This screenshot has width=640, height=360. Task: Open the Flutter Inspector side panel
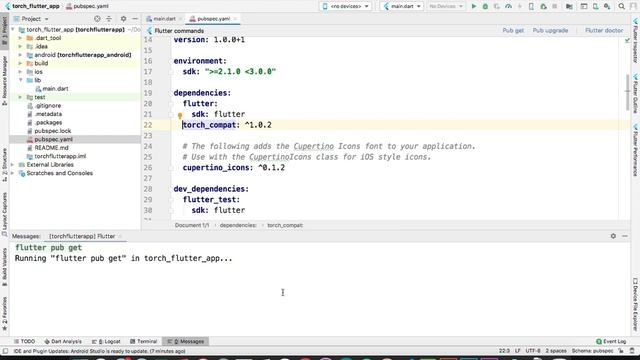pos(635,40)
